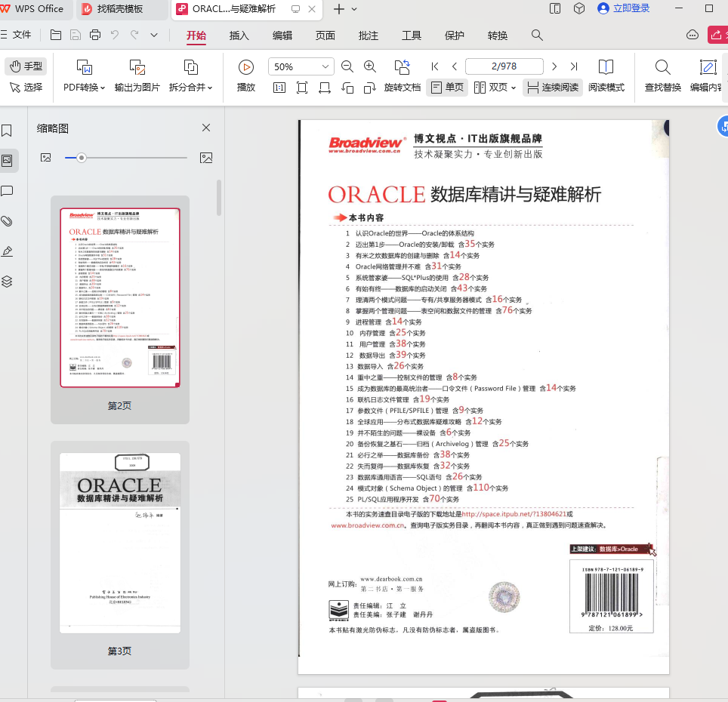Open the signature pen sidebar panel
The image size is (728, 702).
[x=7, y=251]
